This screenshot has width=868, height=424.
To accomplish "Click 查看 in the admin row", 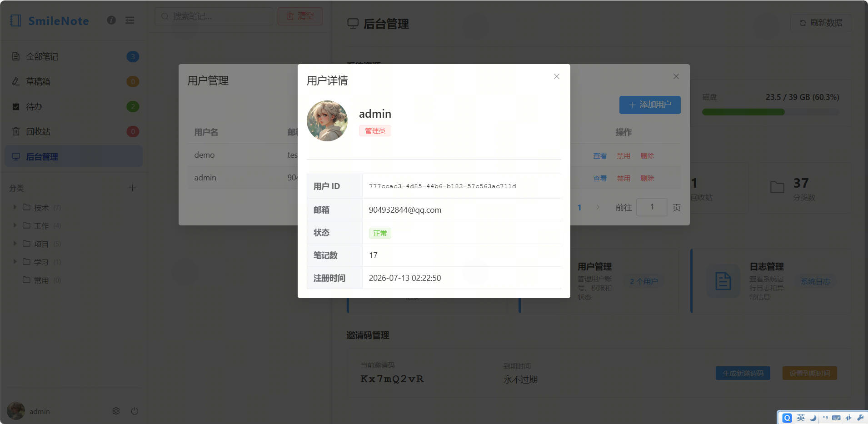I will tap(600, 178).
